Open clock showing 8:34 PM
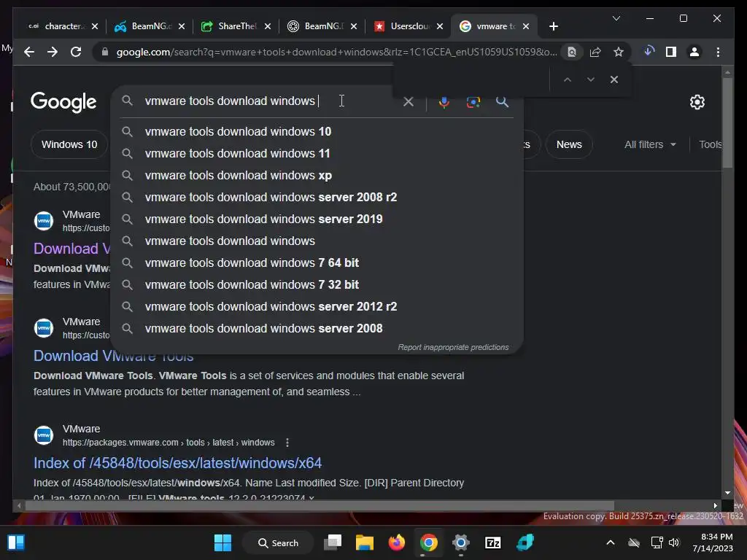The width and height of the screenshot is (747, 560). point(713,542)
